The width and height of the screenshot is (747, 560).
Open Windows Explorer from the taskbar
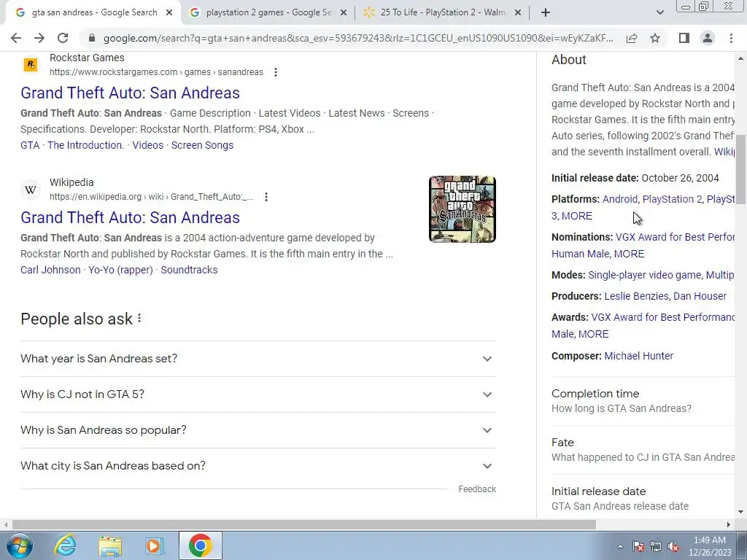point(110,545)
